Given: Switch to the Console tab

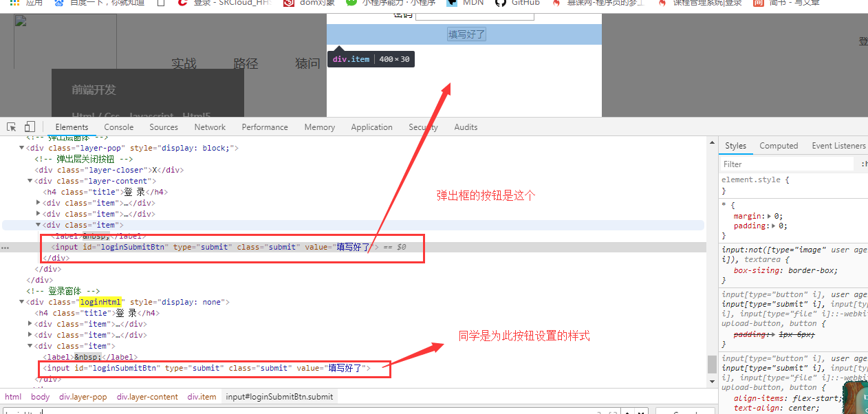Looking at the screenshot, I should click(119, 127).
